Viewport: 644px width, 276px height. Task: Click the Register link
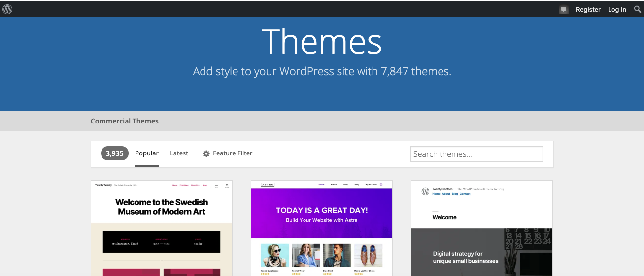588,10
